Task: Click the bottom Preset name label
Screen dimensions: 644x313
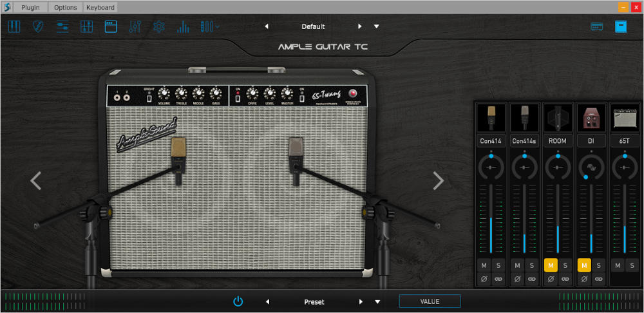Action: click(x=314, y=302)
